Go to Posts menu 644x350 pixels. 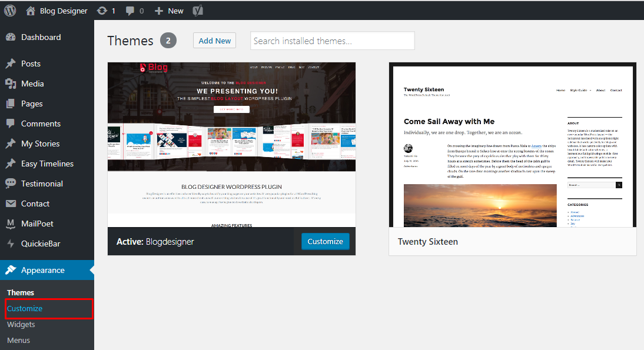31,64
